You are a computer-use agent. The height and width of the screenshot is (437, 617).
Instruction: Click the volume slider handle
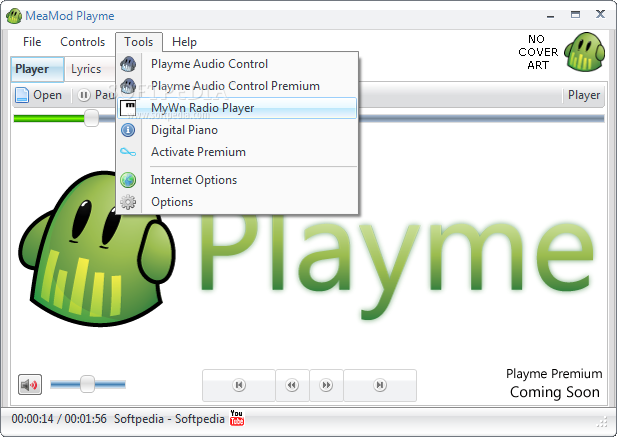[x=87, y=384]
